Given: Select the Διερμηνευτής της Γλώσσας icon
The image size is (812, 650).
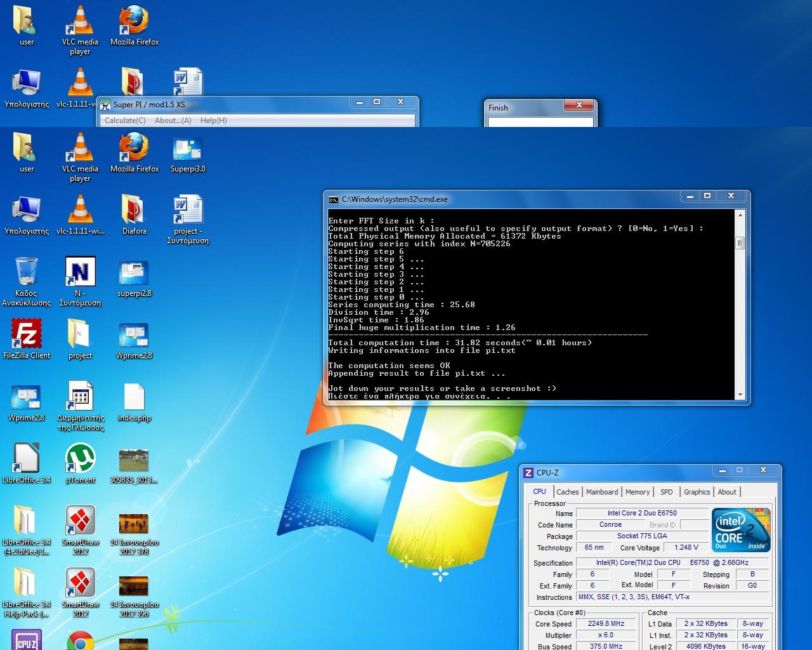Looking at the screenshot, I should tap(80, 406).
